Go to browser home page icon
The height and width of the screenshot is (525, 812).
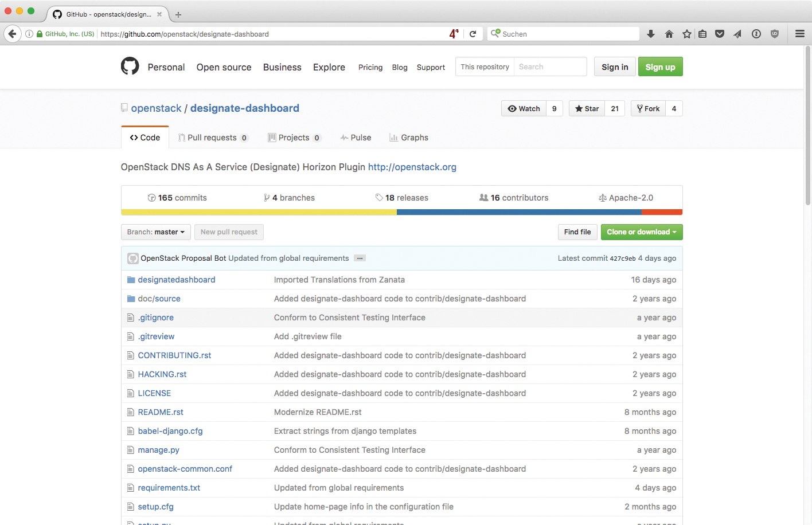(669, 34)
